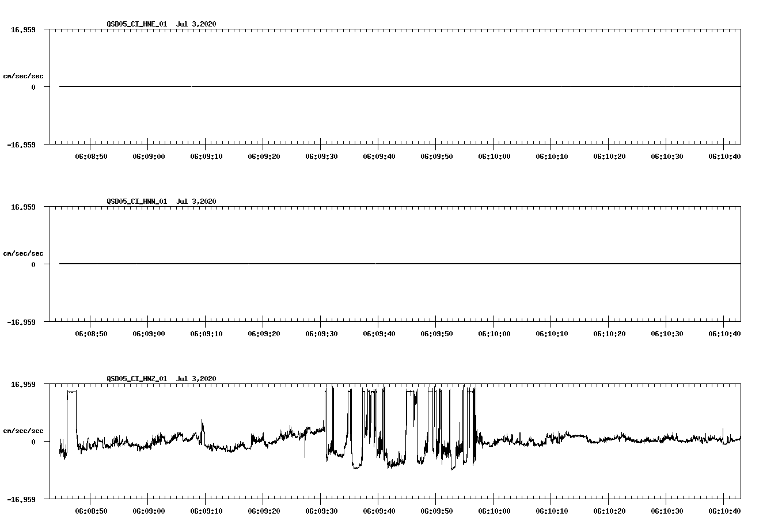This screenshot has height=532, width=782.
Task: Pick the 06:10:40 time label under HNE plot
Action: point(724,157)
